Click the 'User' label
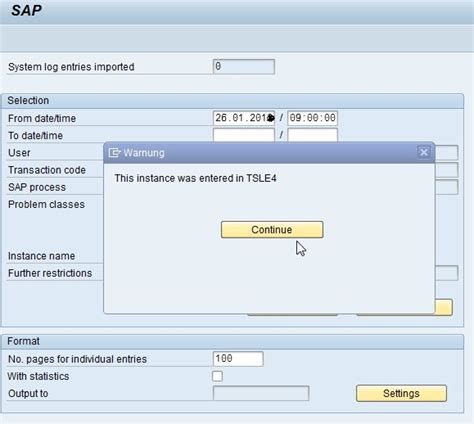 click(x=19, y=153)
